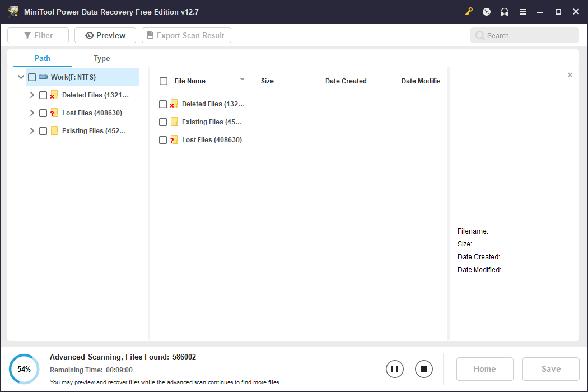
Task: Click the Filter button
Action: 38,35
